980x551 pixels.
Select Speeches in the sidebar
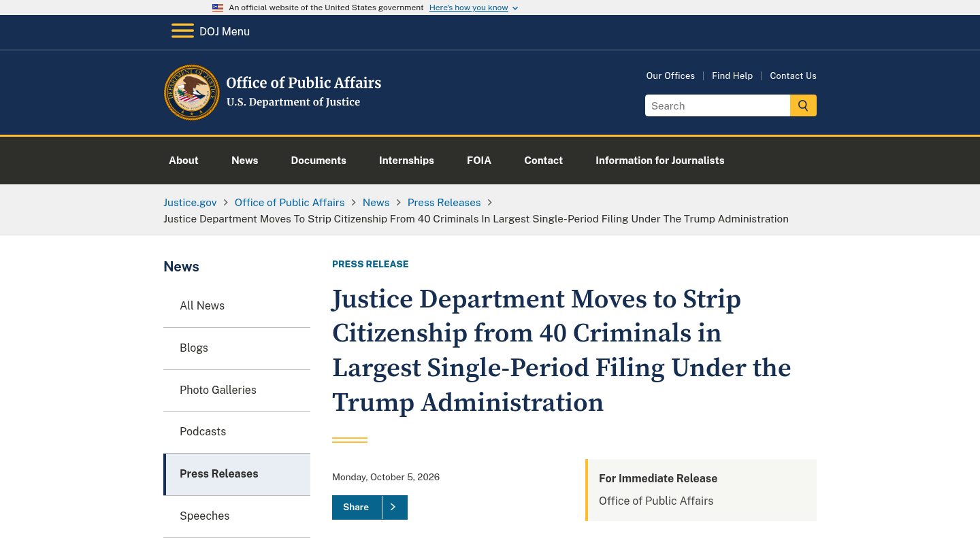(237, 516)
